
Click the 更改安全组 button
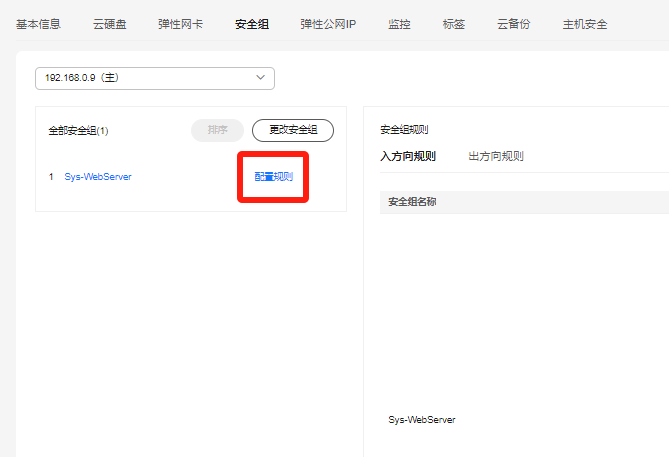[x=293, y=130]
